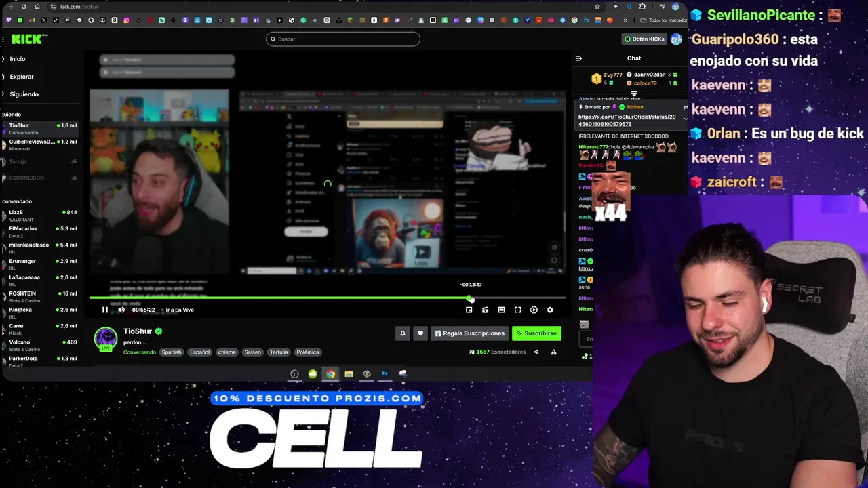The image size is (868, 488).
Task: Click the green Suscribirse button
Action: pyautogui.click(x=536, y=333)
